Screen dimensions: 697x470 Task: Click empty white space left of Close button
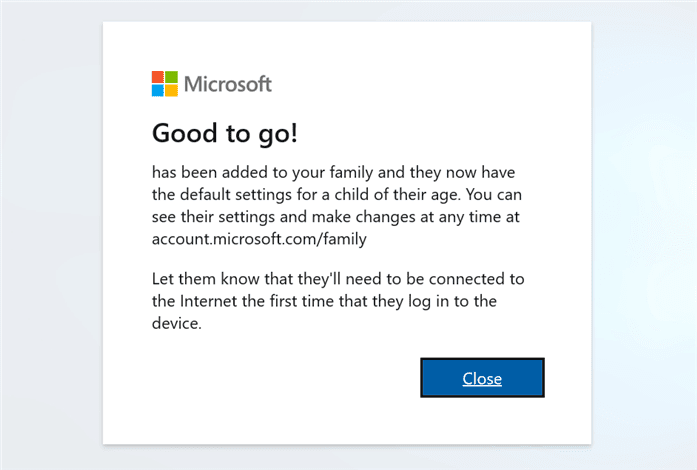(284, 378)
